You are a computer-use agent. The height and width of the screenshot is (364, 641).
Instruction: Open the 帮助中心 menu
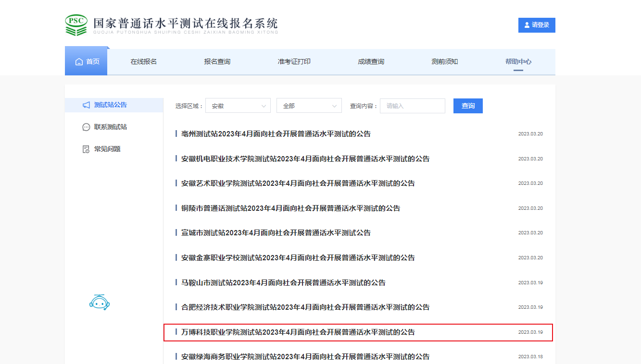518,61
